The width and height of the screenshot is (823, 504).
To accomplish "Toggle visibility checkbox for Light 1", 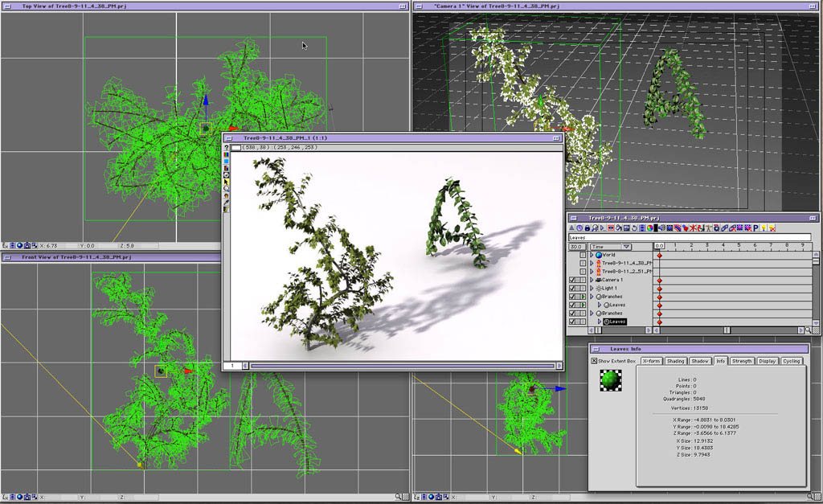I will pyautogui.click(x=572, y=288).
